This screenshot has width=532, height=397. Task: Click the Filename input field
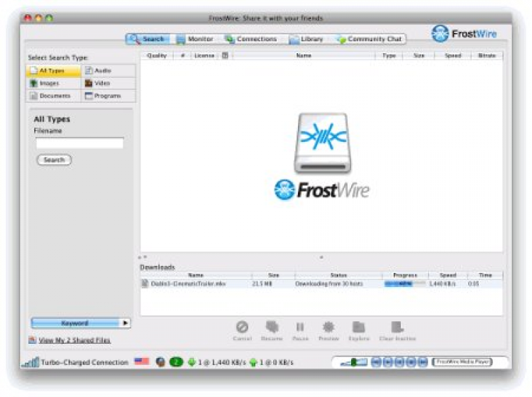(x=79, y=143)
